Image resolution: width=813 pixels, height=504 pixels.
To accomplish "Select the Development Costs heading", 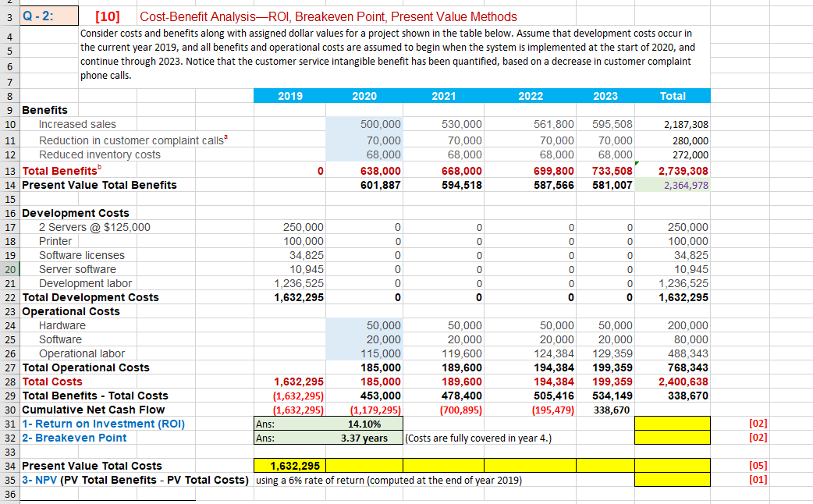I will point(75,213).
